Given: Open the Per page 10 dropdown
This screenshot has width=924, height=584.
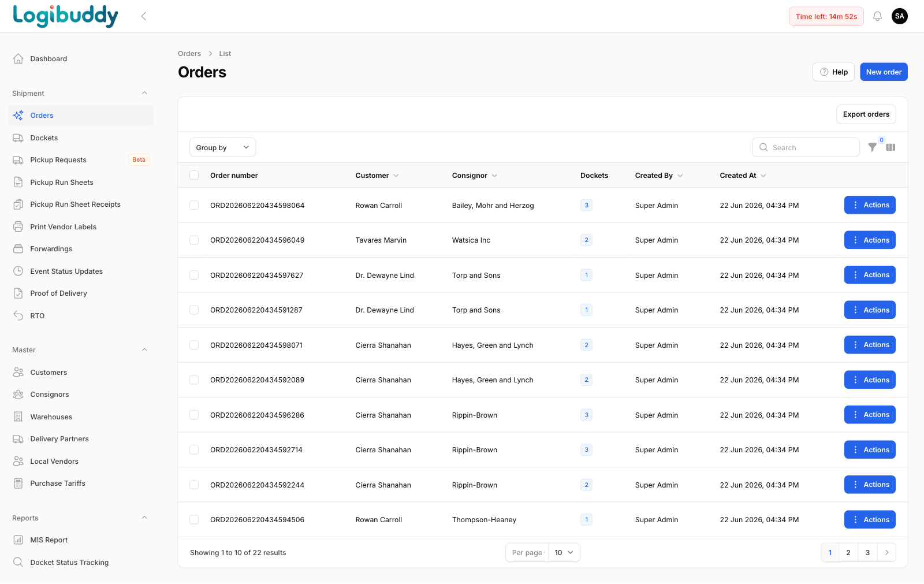Looking at the screenshot, I should click(x=564, y=553).
